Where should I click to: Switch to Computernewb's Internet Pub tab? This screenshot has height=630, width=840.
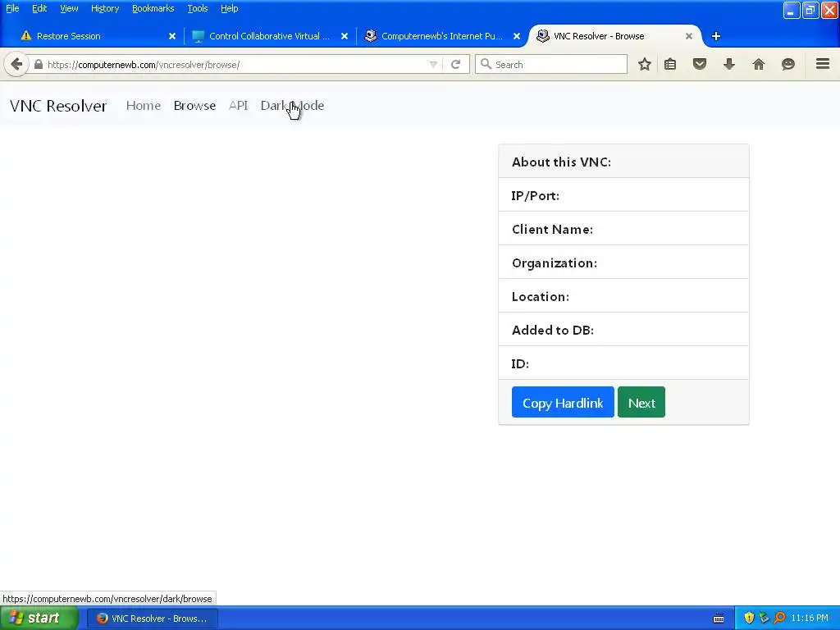click(442, 36)
